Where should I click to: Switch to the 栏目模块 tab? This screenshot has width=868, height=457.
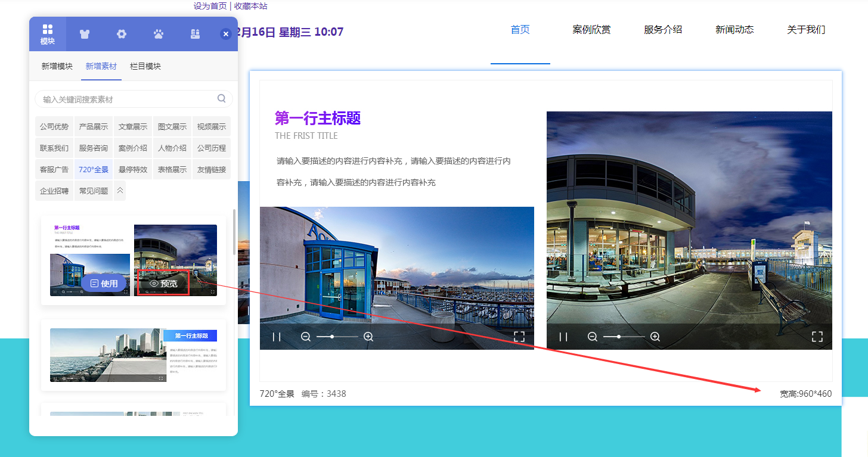coord(145,66)
